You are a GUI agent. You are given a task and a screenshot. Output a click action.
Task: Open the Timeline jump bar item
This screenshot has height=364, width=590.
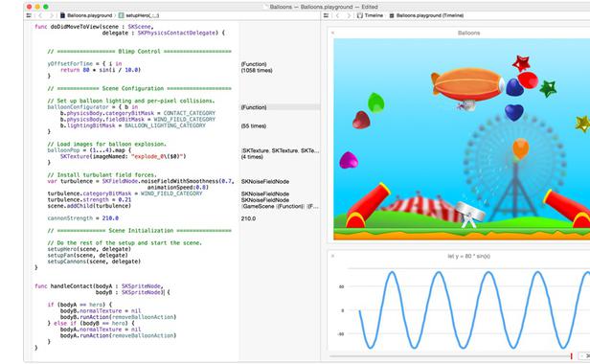click(370, 15)
